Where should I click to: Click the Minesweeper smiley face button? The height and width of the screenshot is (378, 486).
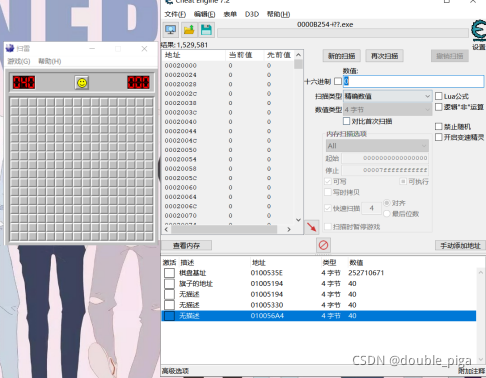coord(82,83)
